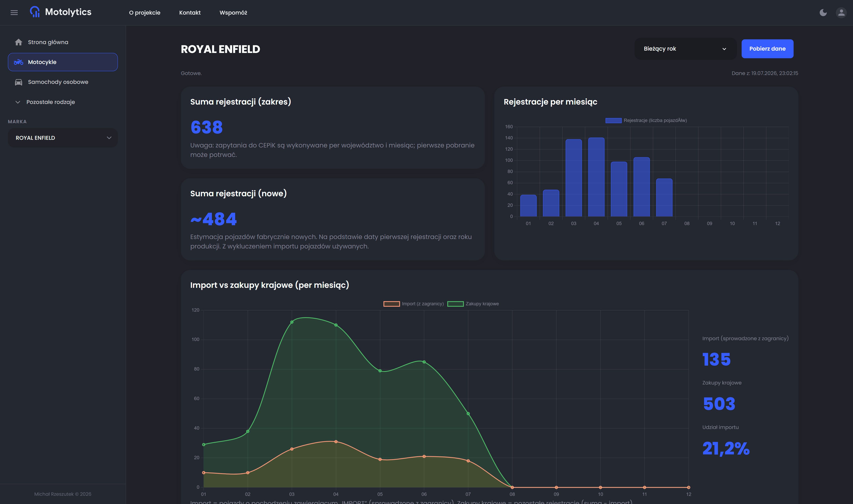Click the Michał Rzeszutek © 2026 footer
Screen dimensions: 853x504
coord(63,494)
